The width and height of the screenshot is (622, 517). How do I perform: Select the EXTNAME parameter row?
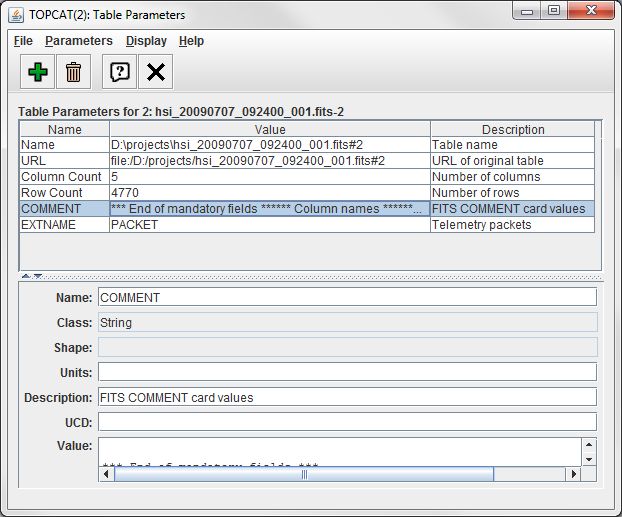point(307,225)
